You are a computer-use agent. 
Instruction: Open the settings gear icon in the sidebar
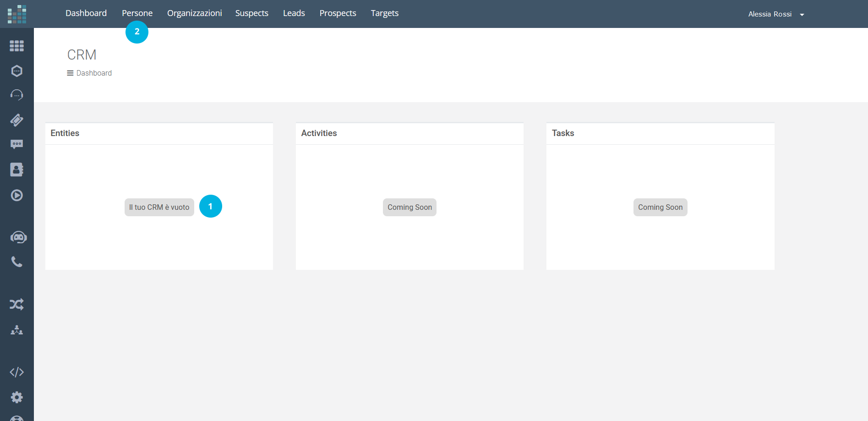tap(17, 397)
